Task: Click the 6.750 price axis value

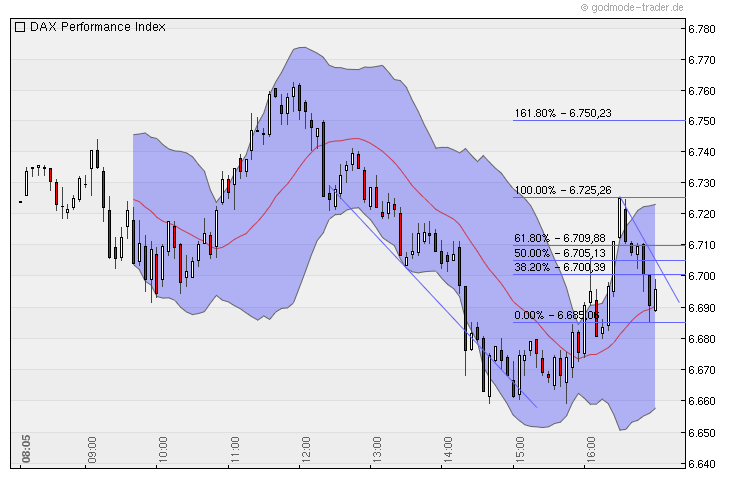Action: pyautogui.click(x=702, y=121)
